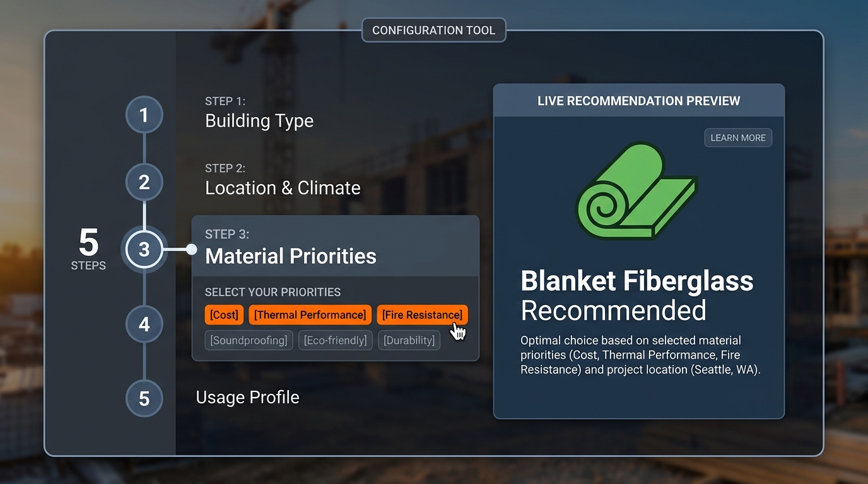Click the Learn More button

pos(738,137)
